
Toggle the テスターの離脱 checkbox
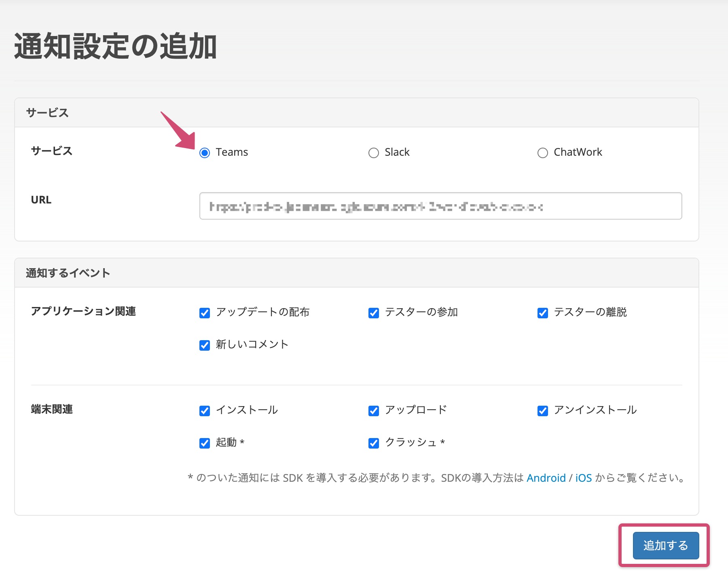coord(542,312)
